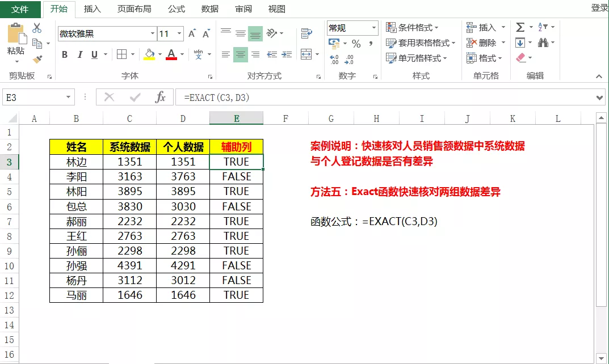The height and width of the screenshot is (364, 609).
Task: Click the Cut scissors icon
Action: pos(37,28)
